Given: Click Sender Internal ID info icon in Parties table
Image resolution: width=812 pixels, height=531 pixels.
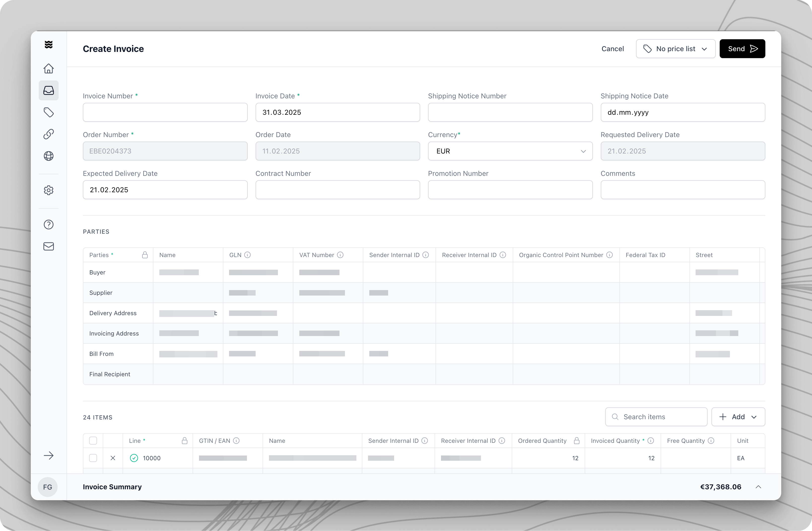Looking at the screenshot, I should click(x=425, y=255).
